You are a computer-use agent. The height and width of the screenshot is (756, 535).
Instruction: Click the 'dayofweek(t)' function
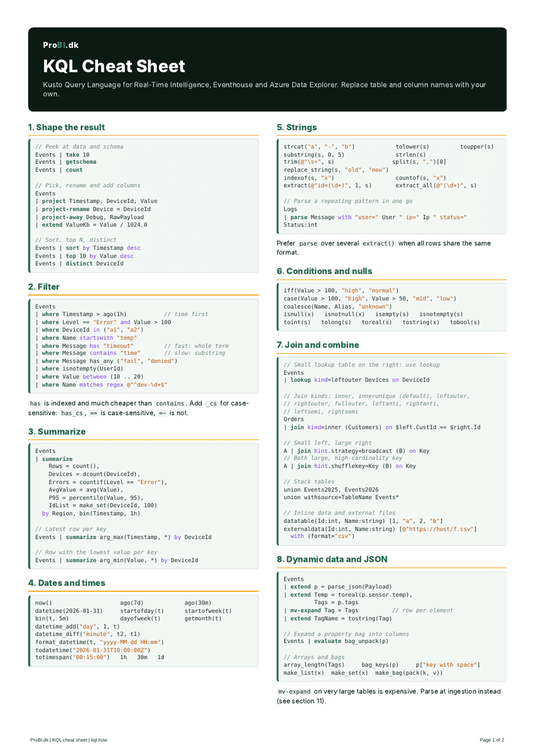coord(140,619)
